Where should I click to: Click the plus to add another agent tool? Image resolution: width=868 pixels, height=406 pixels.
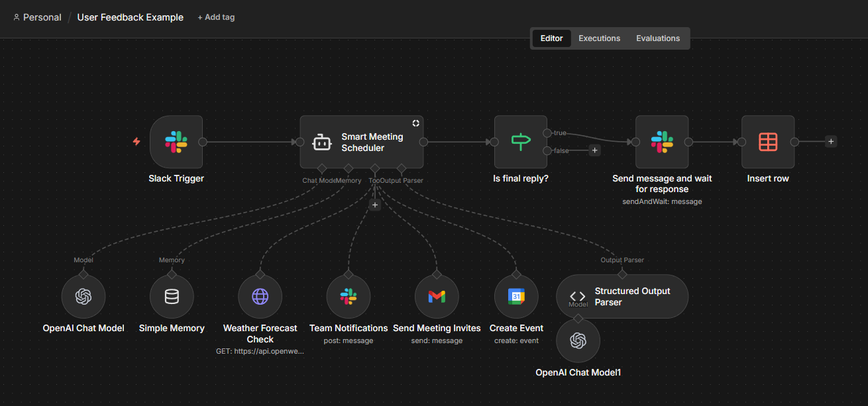pos(375,205)
